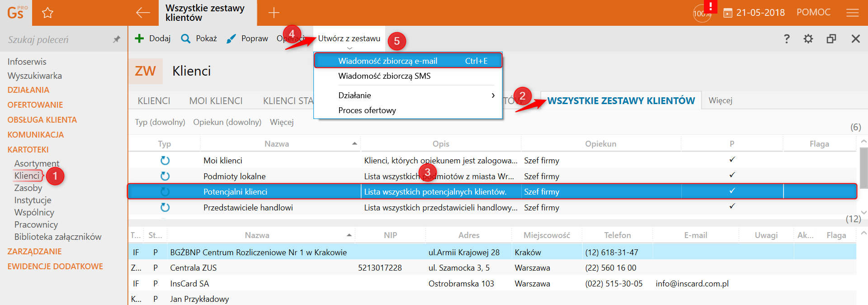
Task: Open Infoserwis in sidebar
Action: pos(27,62)
